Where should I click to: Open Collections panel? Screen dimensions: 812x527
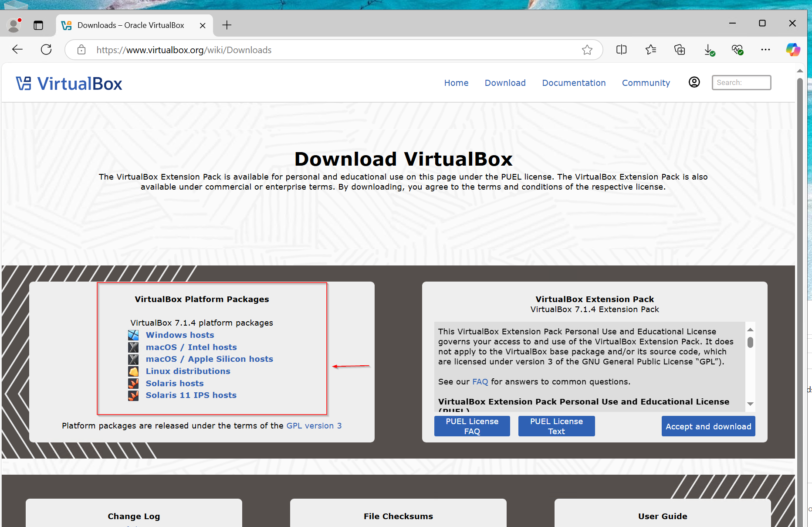pos(680,50)
